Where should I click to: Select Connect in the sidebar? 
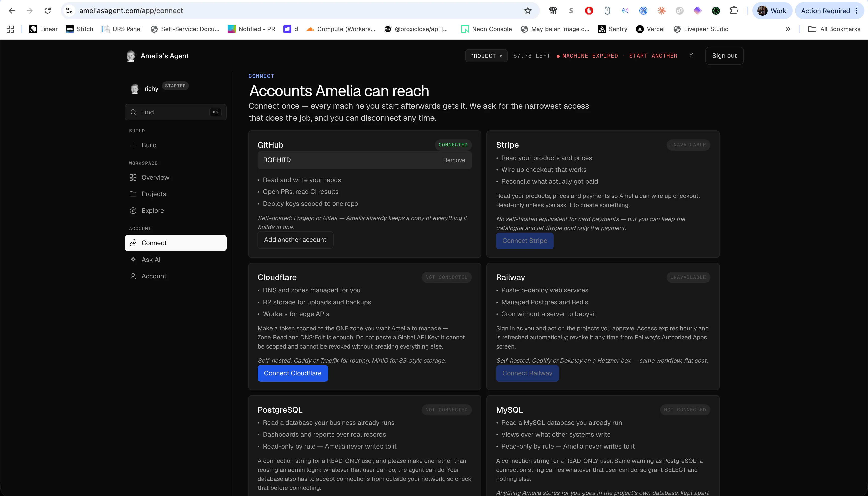pyautogui.click(x=175, y=243)
